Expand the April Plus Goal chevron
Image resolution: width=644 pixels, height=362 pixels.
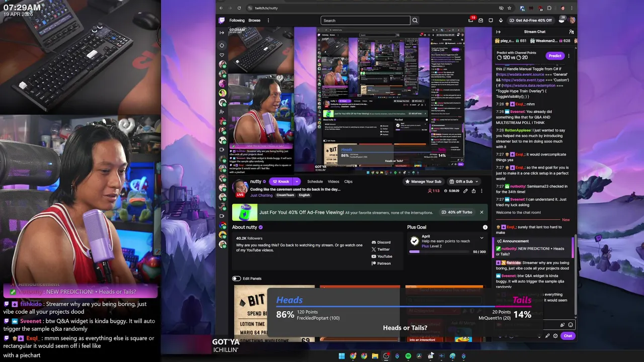(481, 238)
